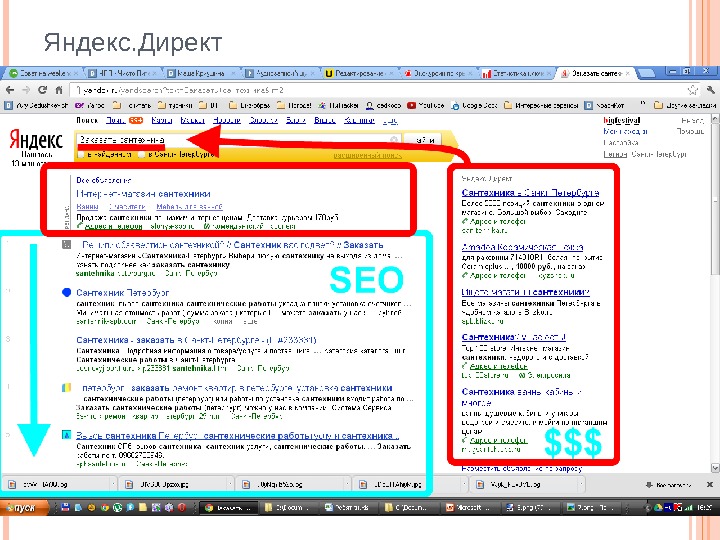Viewport: 720px width, 540px height.
Task: Open Direct ad 'Сантехника в Санкт-Петербурге'
Action: [530, 192]
